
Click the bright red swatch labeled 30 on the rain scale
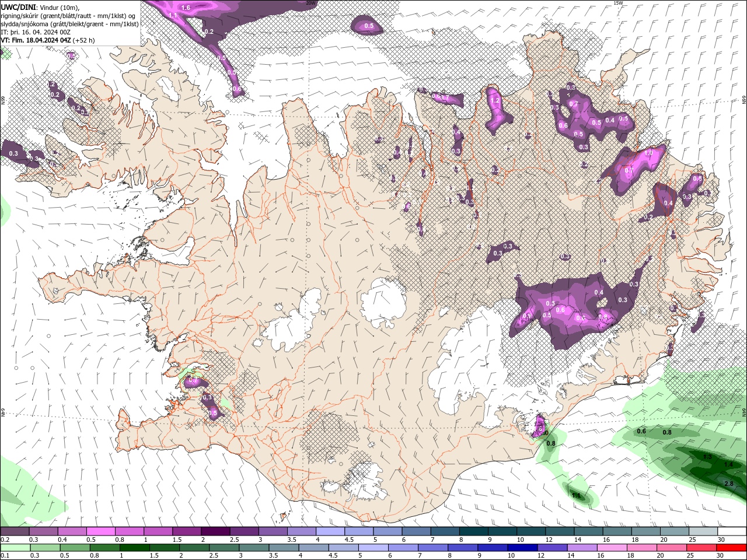click(732, 548)
